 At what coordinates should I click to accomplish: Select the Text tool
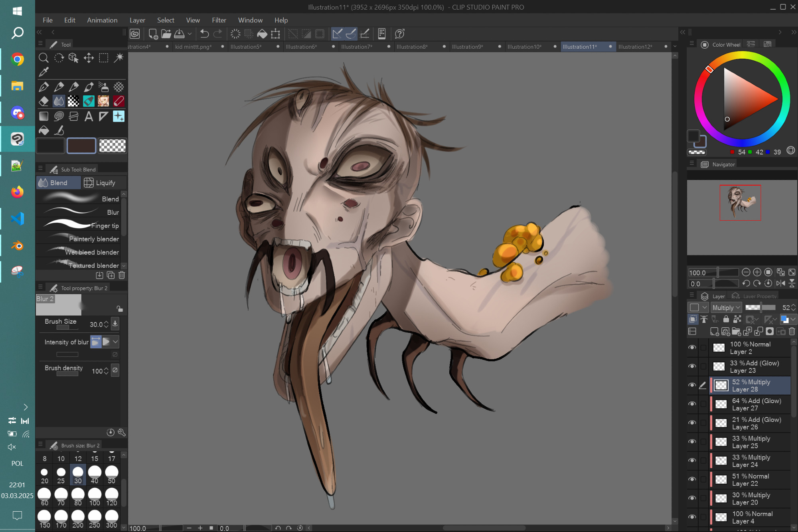pos(89,117)
